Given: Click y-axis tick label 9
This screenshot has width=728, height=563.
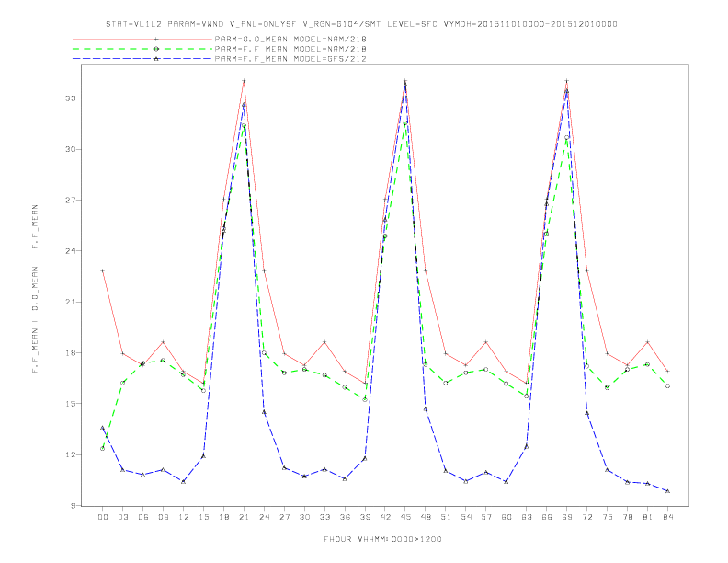Looking at the screenshot, I should tap(73, 505).
